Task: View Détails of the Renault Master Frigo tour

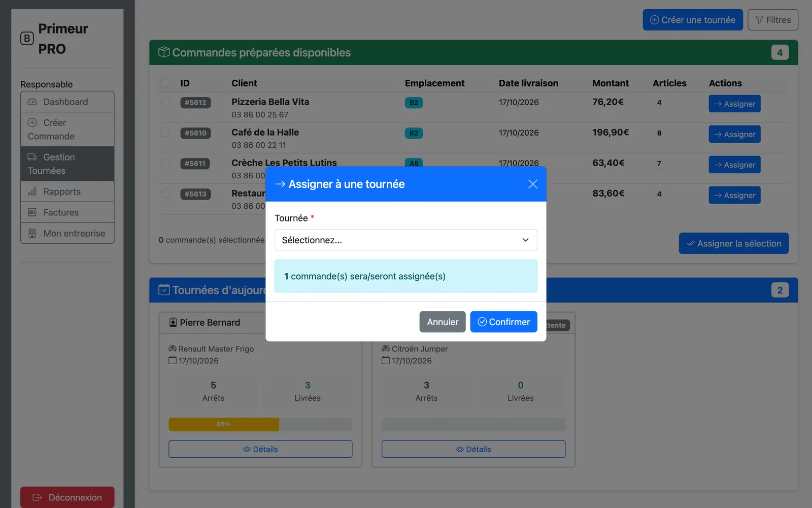Action: [x=260, y=449]
